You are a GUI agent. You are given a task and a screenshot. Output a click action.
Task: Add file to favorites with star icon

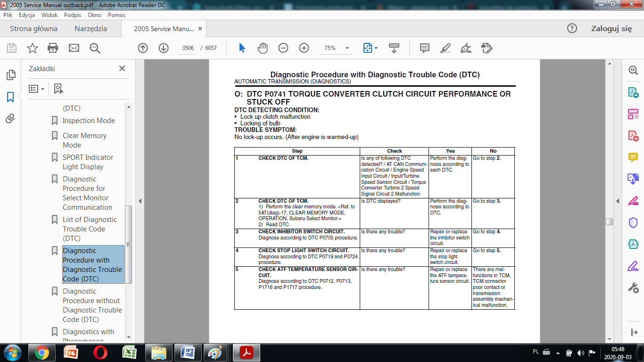click(x=32, y=48)
